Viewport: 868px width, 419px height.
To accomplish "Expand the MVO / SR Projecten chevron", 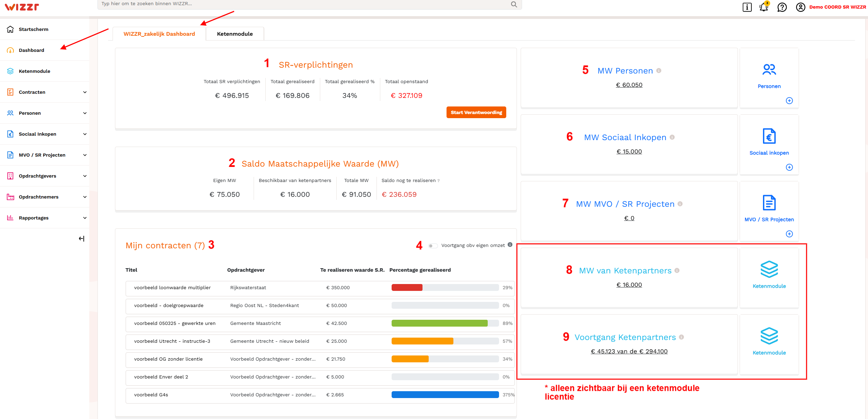I will pyautogui.click(x=85, y=155).
